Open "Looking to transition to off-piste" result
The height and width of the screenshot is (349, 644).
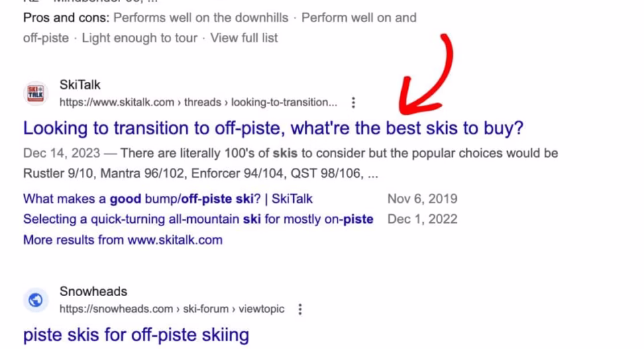[273, 128]
